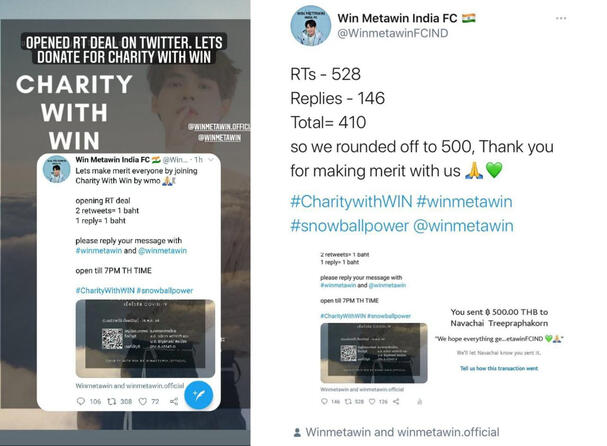
Task: Tap the @WINMETAWIN.OFFICIAL story mention sticker
Action: tap(219, 127)
